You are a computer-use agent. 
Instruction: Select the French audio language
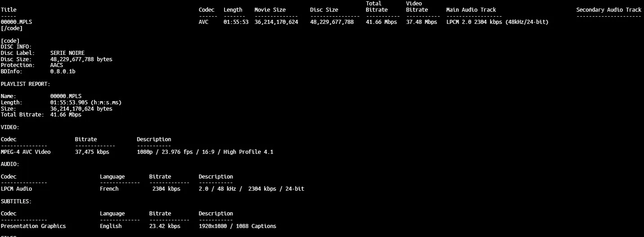click(x=109, y=189)
